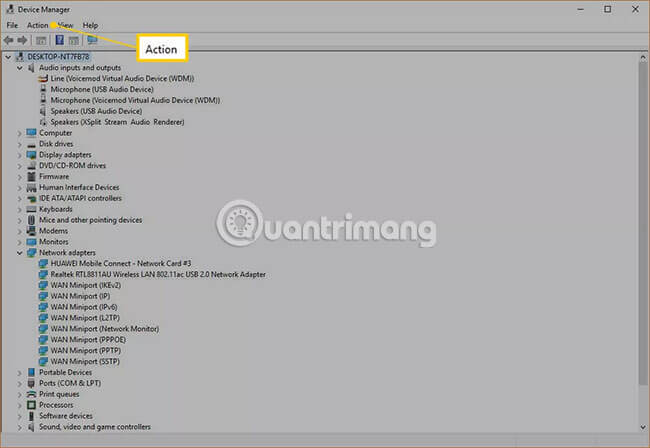650x448 pixels.
Task: Click the Firmware chip icon
Action: [x=31, y=177]
